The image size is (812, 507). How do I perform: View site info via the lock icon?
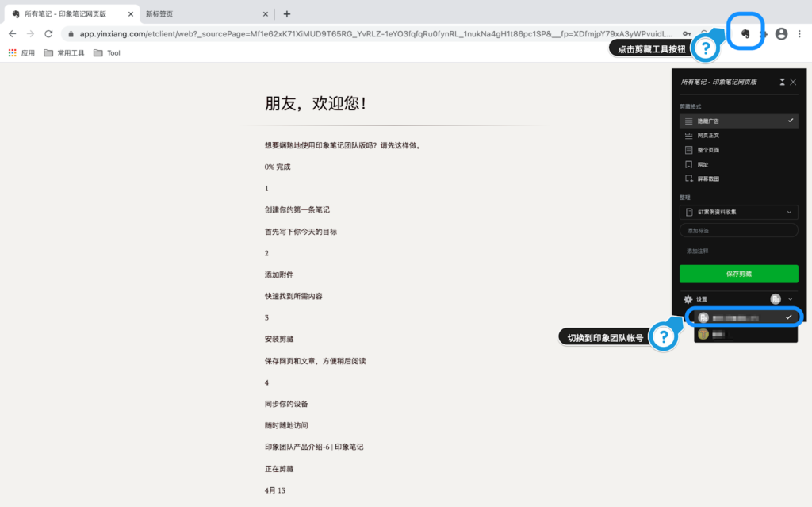point(71,34)
